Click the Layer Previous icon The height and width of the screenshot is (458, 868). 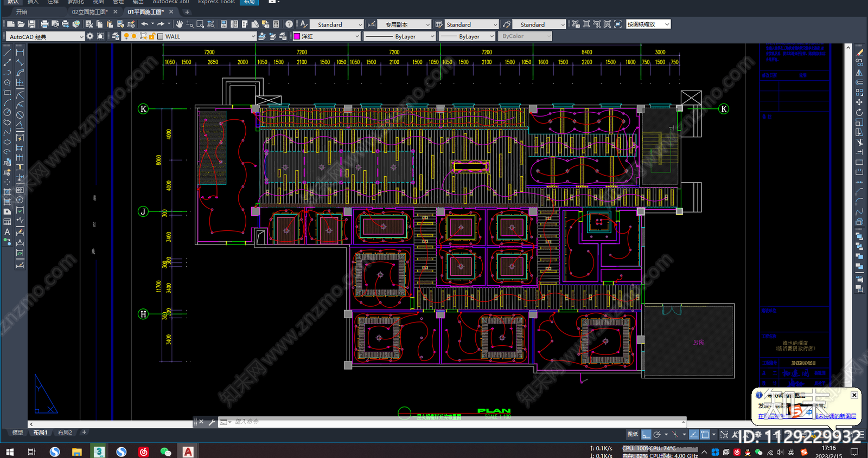(272, 36)
